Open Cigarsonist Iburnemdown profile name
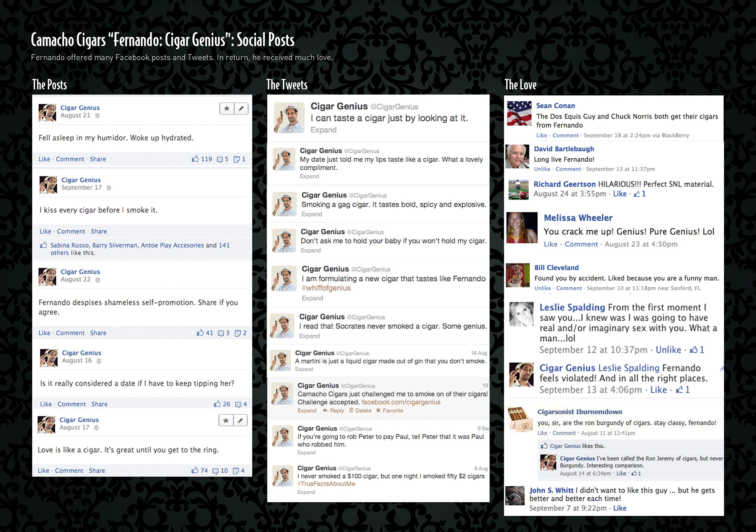The image size is (756, 532). point(580,412)
